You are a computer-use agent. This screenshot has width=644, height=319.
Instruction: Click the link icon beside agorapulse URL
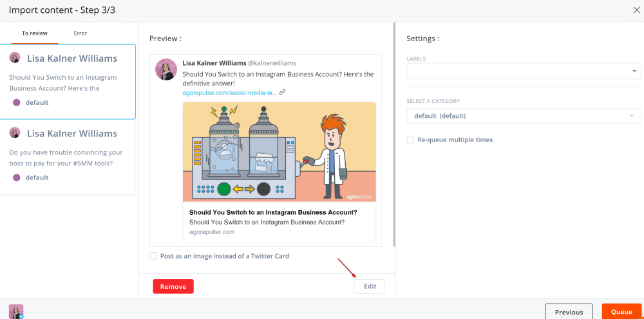click(x=282, y=92)
